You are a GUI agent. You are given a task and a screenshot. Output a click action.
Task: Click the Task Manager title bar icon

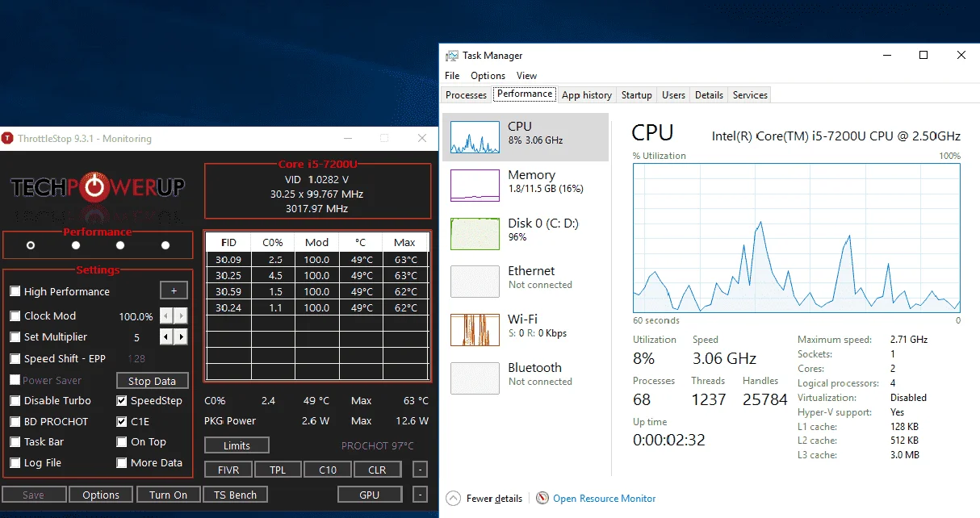(452, 56)
